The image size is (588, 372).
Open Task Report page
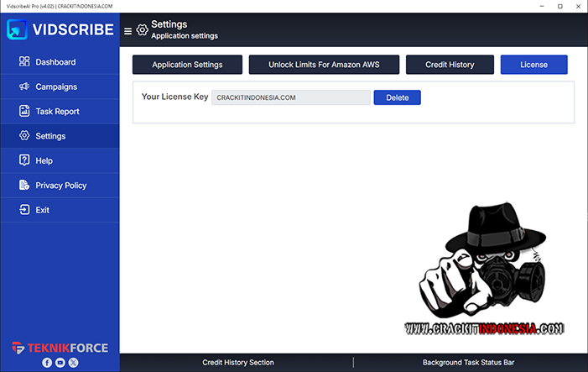pos(60,112)
